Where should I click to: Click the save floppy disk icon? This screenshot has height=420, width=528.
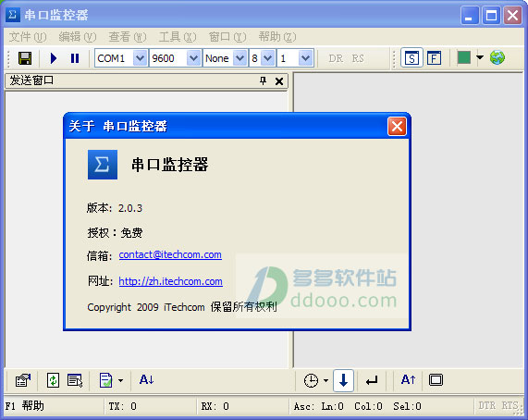(25, 58)
